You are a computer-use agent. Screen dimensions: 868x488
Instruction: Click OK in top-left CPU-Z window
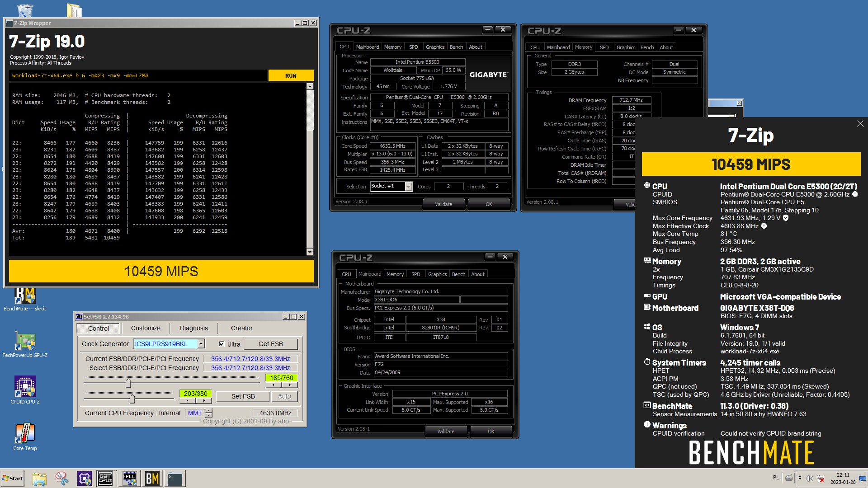pyautogui.click(x=489, y=204)
